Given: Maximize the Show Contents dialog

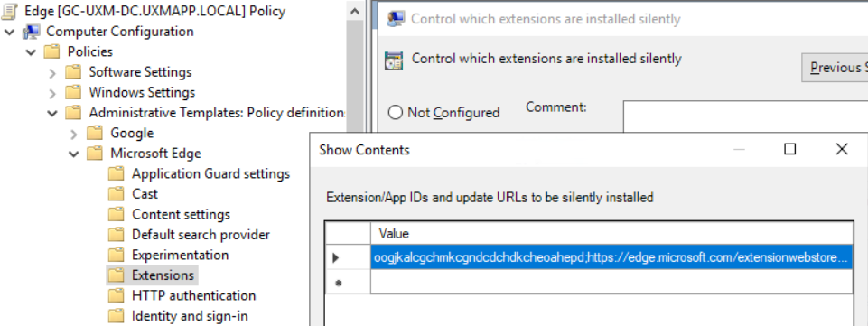Looking at the screenshot, I should tap(790, 149).
